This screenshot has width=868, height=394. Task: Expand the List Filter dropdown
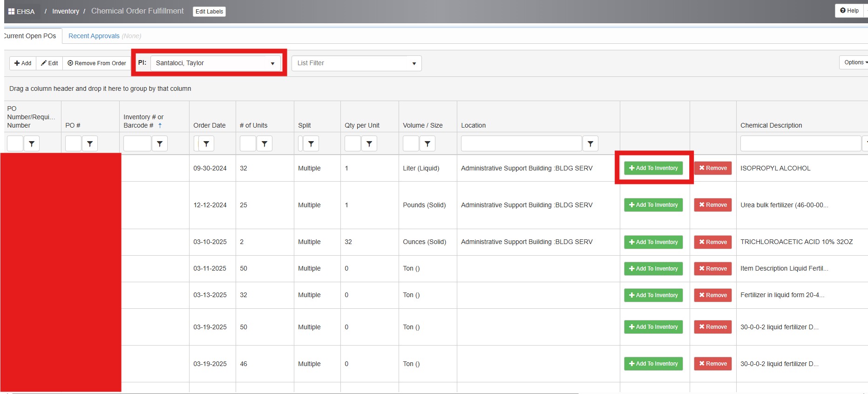point(356,63)
